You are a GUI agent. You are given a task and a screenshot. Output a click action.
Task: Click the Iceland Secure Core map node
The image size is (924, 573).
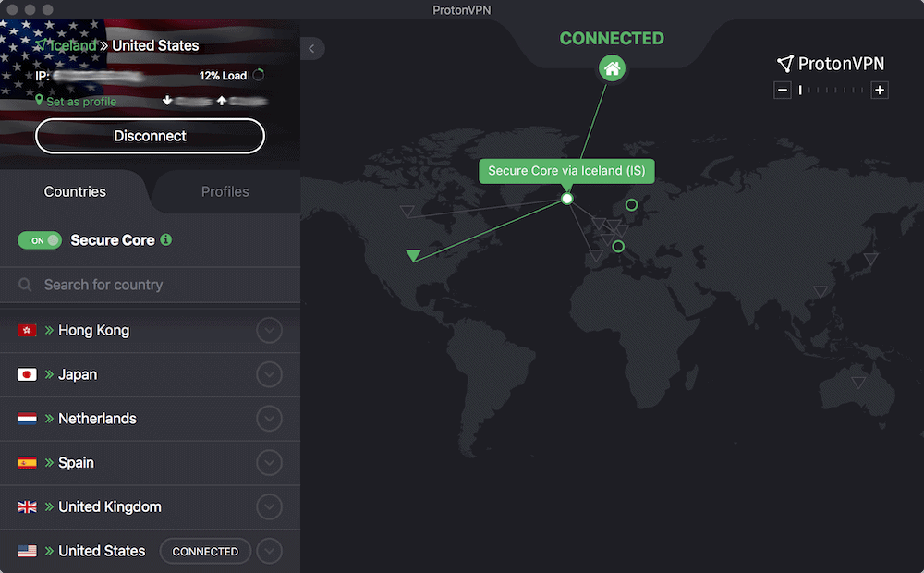click(567, 199)
